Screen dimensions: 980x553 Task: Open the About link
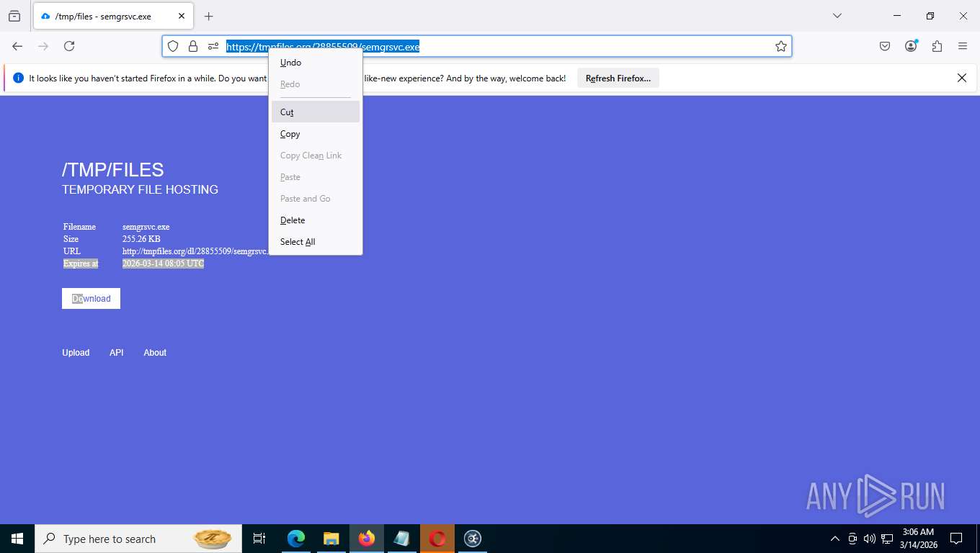[x=155, y=353]
